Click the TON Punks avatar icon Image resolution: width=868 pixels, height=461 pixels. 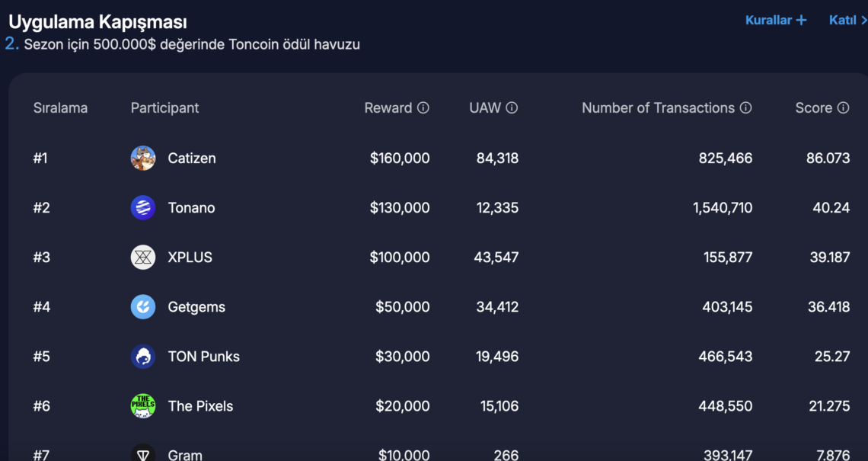click(143, 357)
